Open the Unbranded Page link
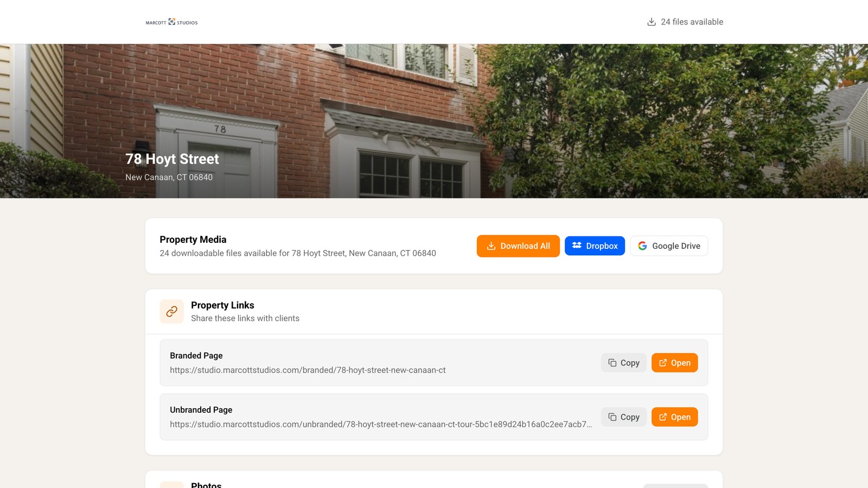Viewport: 868px width, 488px height. 674,417
